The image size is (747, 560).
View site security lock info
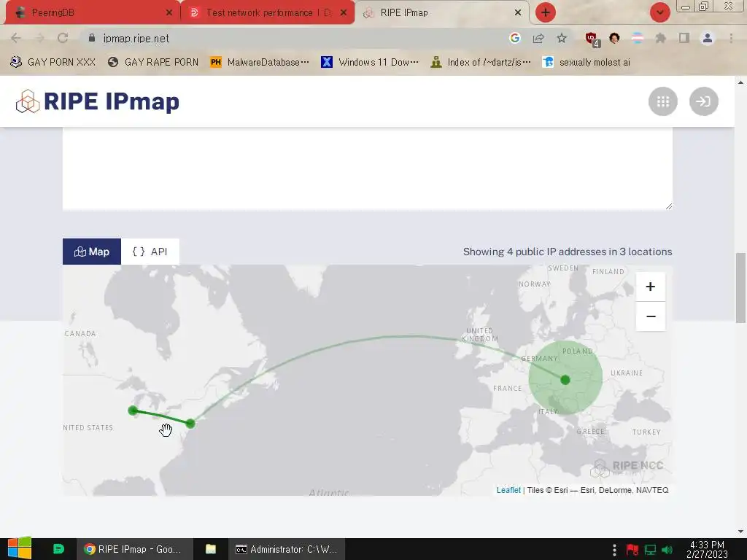tap(92, 38)
